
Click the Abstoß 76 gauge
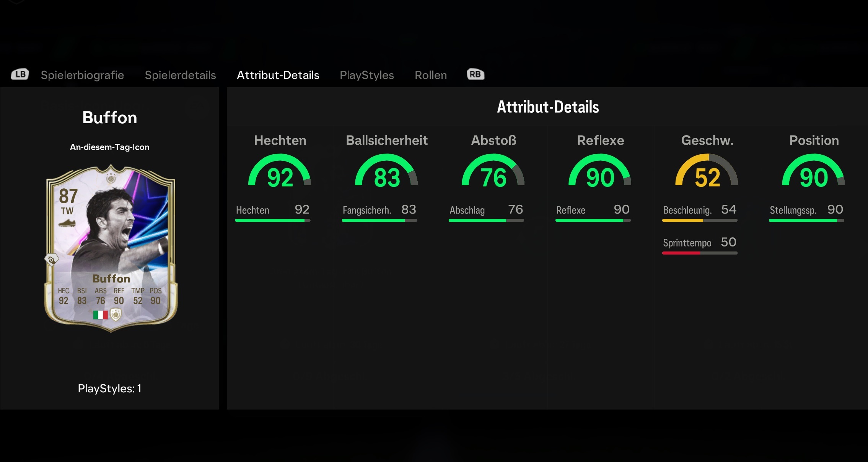coord(493,170)
